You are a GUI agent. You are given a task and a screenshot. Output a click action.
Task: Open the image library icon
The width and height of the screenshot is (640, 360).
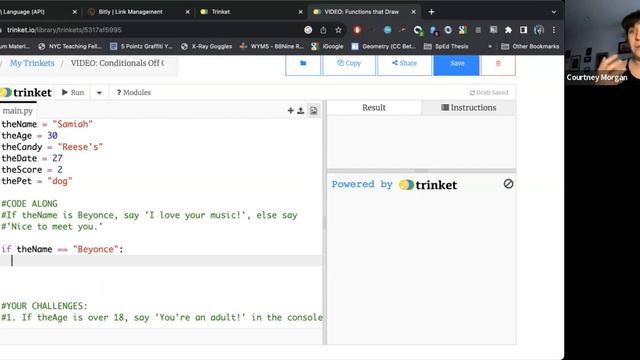click(x=313, y=111)
